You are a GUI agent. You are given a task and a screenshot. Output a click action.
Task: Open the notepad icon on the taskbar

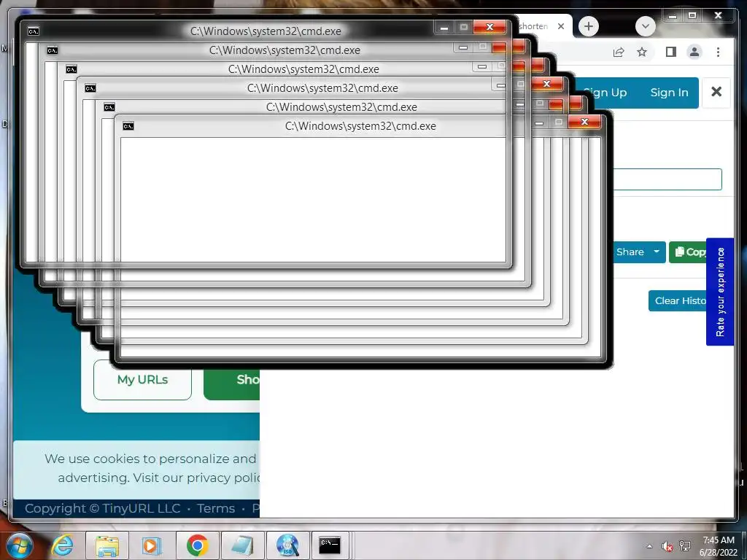[242, 545]
